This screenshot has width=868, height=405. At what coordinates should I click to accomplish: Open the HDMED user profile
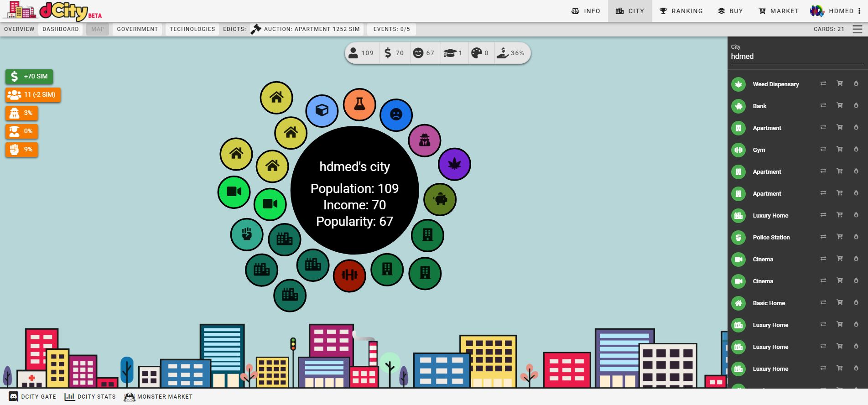(832, 11)
